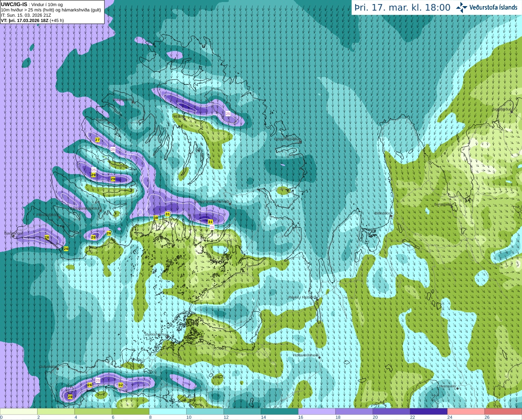
Task: Click the Bolungarvík place label
Action: click(122, 99)
